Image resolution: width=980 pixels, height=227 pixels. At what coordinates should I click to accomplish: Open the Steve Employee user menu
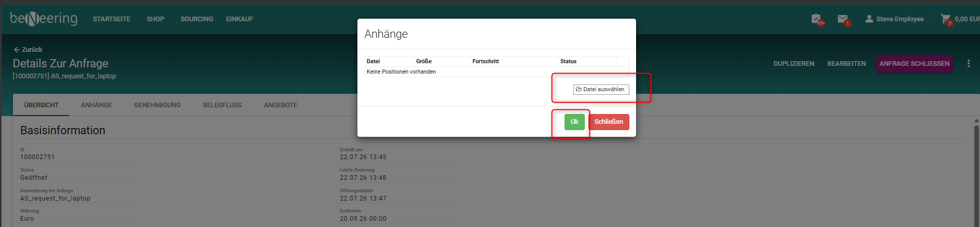(895, 19)
